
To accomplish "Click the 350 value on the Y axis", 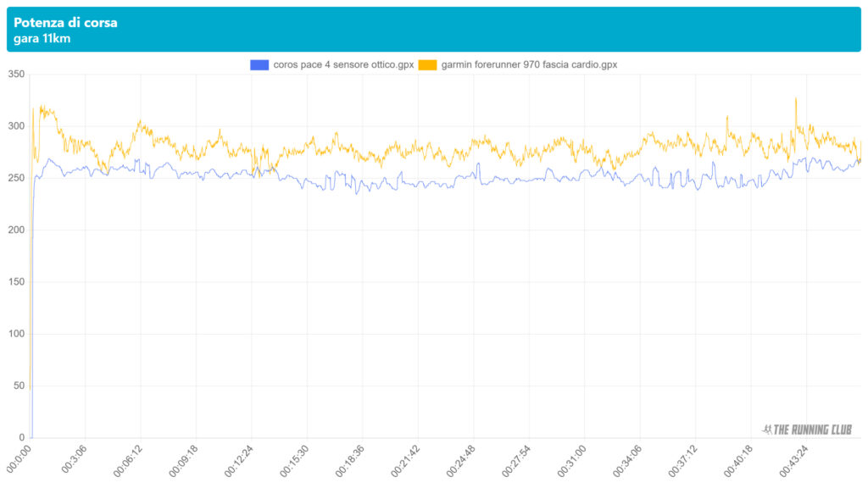I will click(14, 75).
